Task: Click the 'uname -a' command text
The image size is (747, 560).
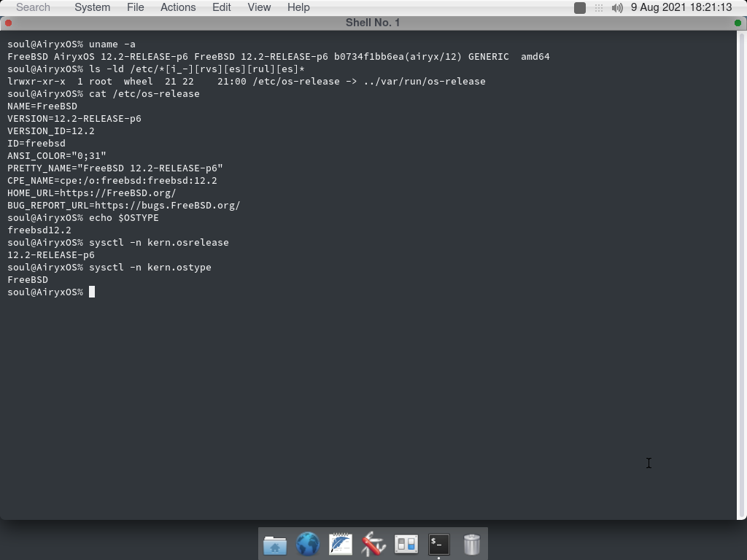Action: pyautogui.click(x=112, y=44)
